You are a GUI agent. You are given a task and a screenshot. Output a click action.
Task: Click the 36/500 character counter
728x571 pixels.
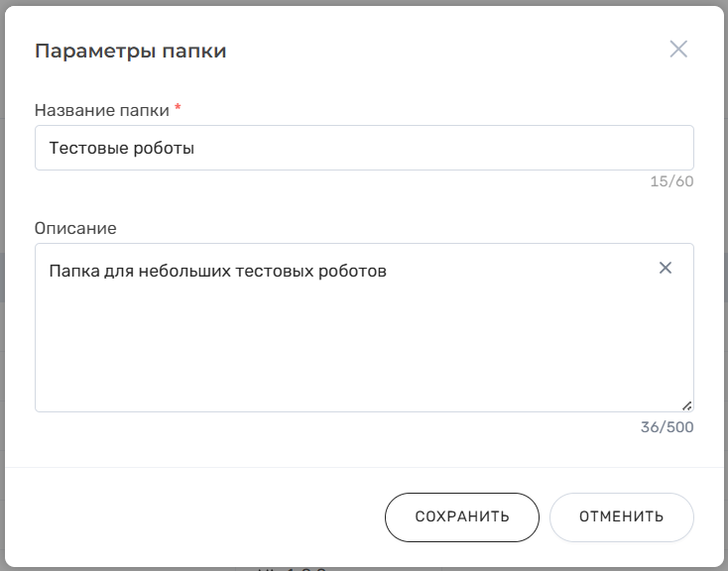(x=667, y=427)
